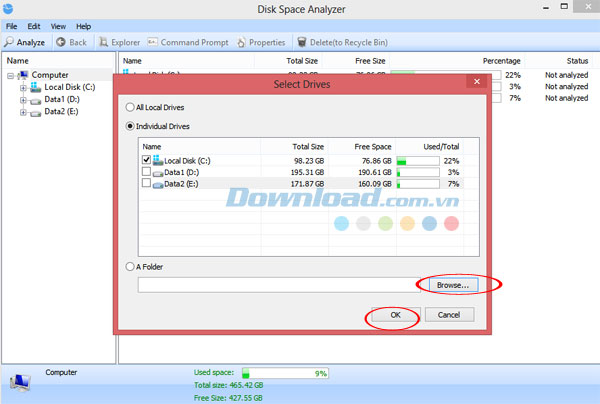Expand Local Disk (C:) in the tree

coord(22,88)
